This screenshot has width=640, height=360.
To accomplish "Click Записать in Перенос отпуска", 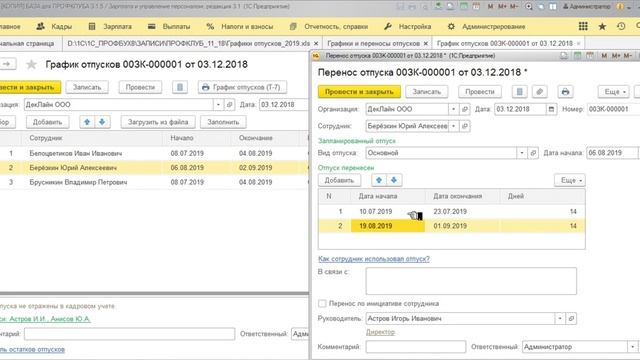I will pyautogui.click(x=427, y=92).
